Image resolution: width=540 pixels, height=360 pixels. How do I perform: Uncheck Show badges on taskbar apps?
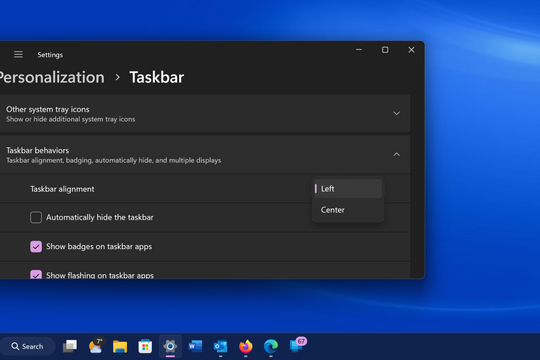tap(36, 246)
